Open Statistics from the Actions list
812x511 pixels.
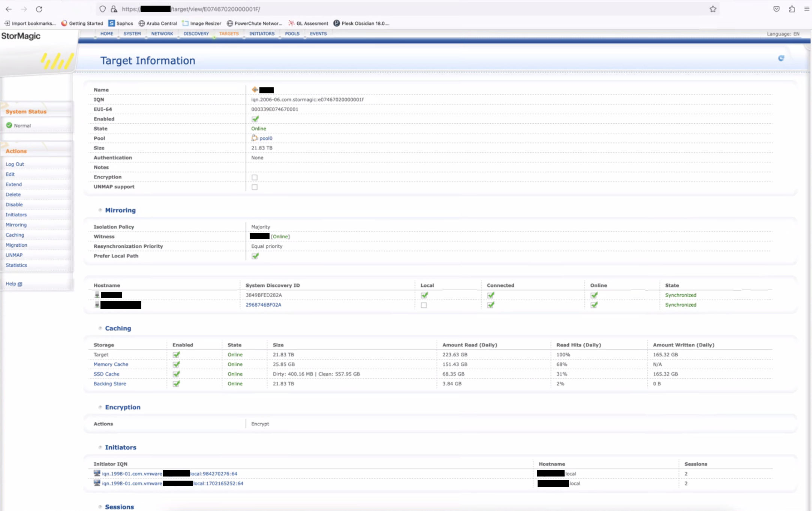click(x=16, y=265)
